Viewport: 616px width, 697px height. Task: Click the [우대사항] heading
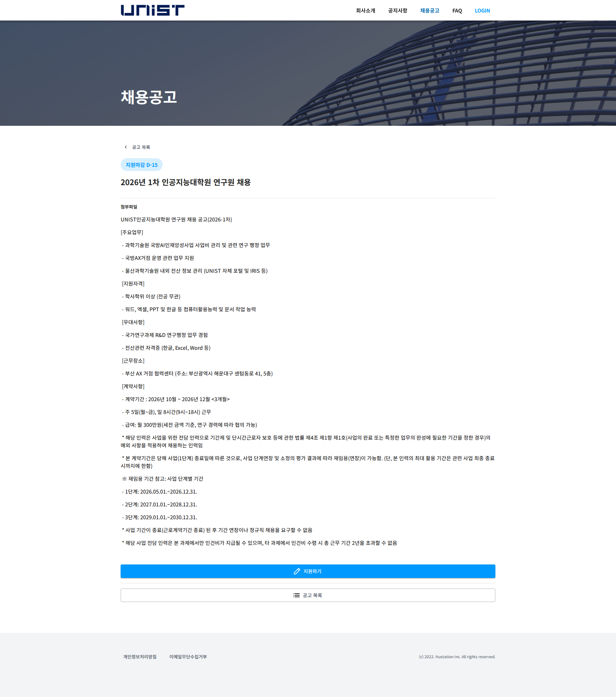pyautogui.click(x=133, y=322)
